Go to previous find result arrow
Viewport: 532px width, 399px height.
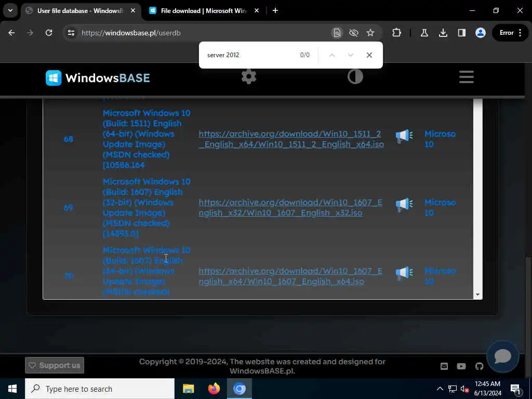coord(332,55)
